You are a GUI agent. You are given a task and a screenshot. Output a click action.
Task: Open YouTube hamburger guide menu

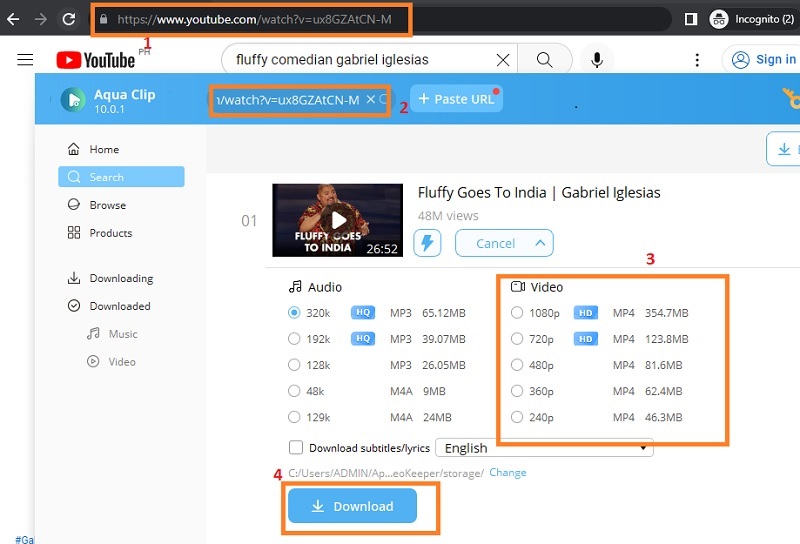25,60
